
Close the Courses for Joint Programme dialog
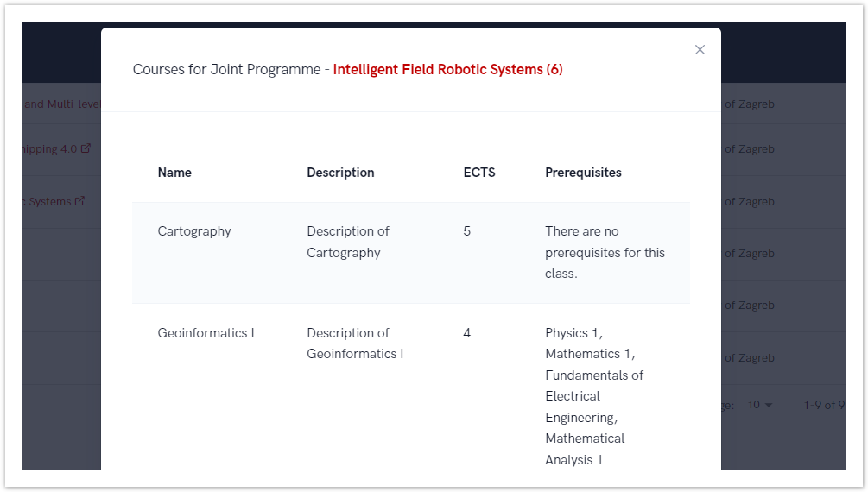tap(700, 50)
